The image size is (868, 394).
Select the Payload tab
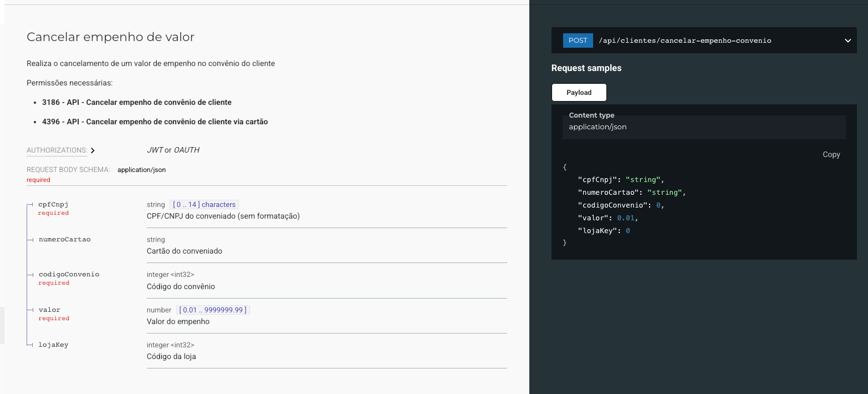pos(579,93)
